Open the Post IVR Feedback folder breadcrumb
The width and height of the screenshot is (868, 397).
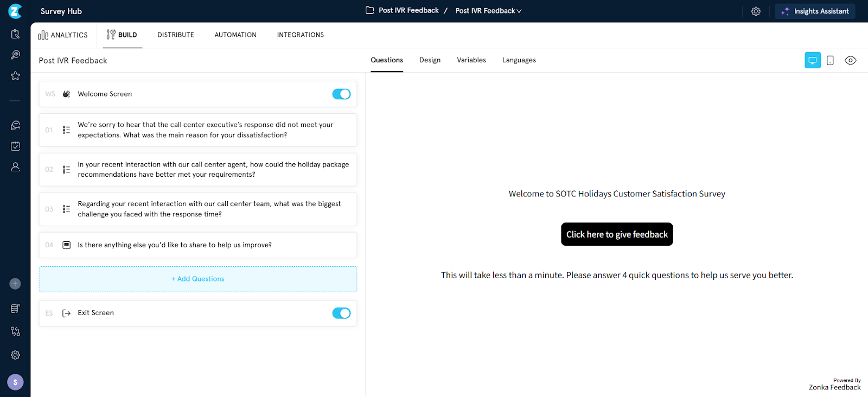tap(409, 10)
